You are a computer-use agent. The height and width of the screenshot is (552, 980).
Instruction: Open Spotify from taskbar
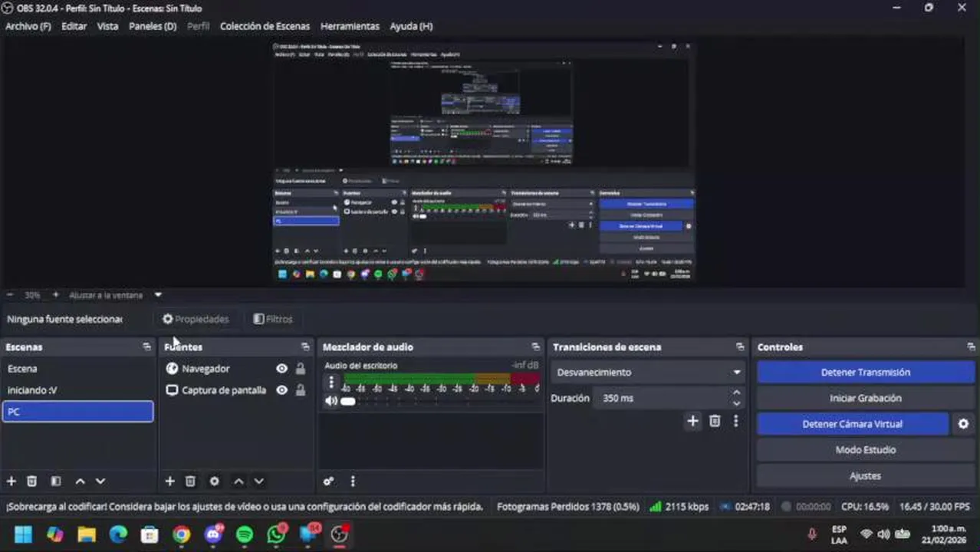click(245, 534)
